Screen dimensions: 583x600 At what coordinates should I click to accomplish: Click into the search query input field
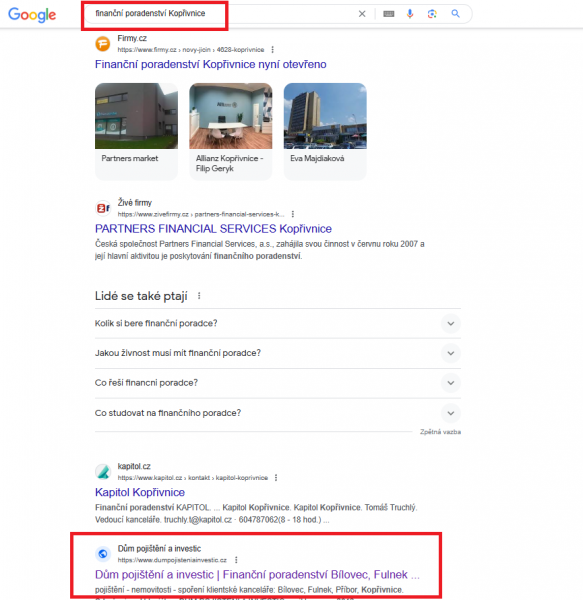(218, 14)
